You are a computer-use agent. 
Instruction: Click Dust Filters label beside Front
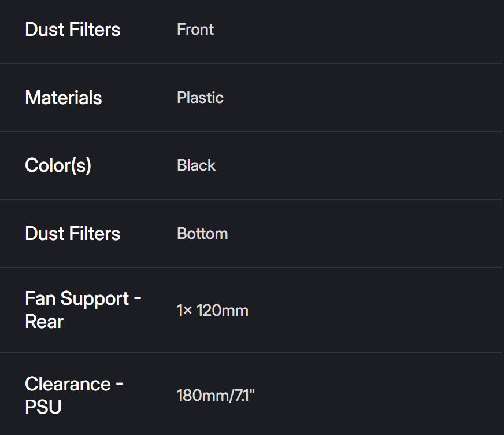coord(72,30)
